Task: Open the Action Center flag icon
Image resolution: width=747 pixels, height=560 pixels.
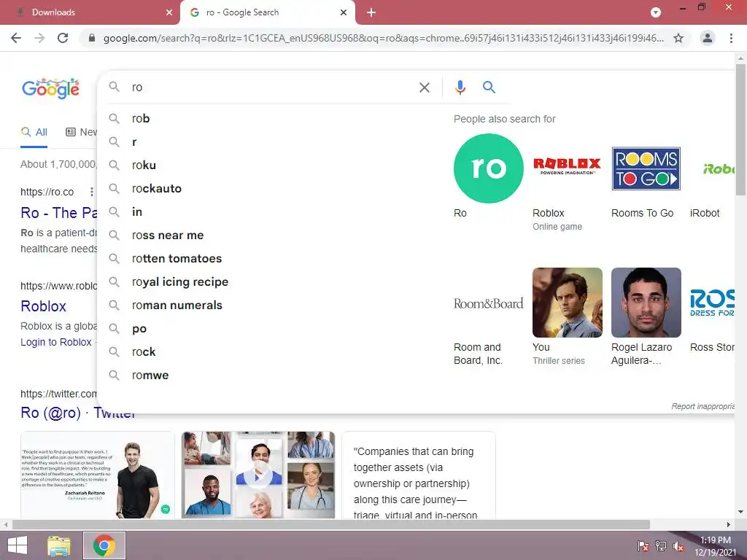Action: [x=643, y=546]
